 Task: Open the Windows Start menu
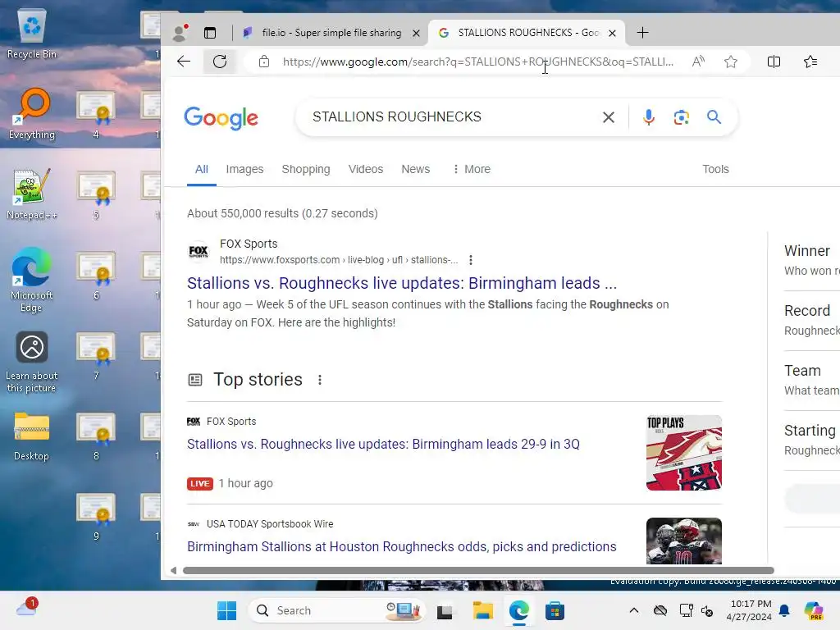pos(226,610)
